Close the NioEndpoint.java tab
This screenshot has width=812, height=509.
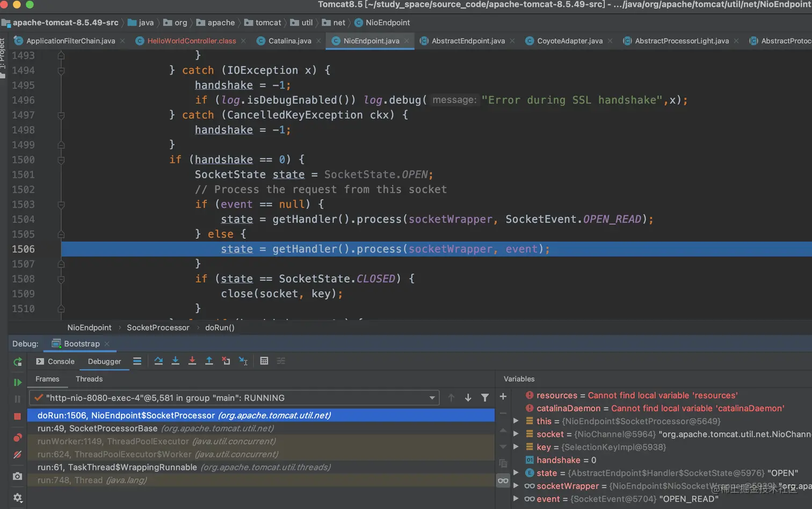407,41
